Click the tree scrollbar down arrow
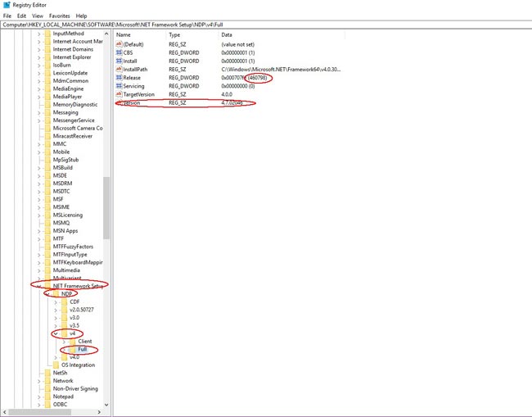Viewport: 532px width, 417px height. 106,405
